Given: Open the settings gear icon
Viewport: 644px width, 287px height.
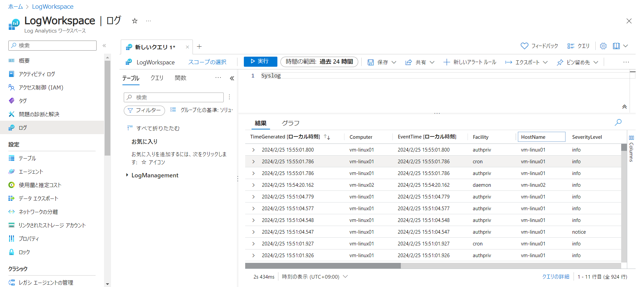Looking at the screenshot, I should (603, 46).
